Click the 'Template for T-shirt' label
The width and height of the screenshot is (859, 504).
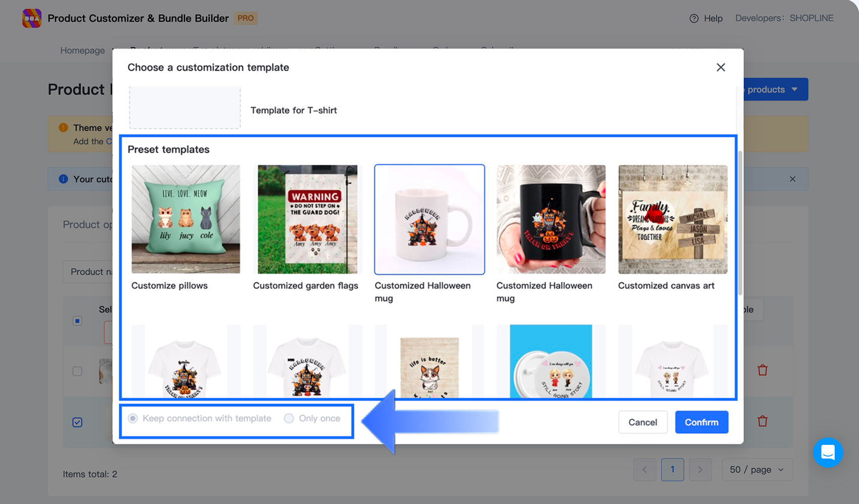(294, 110)
